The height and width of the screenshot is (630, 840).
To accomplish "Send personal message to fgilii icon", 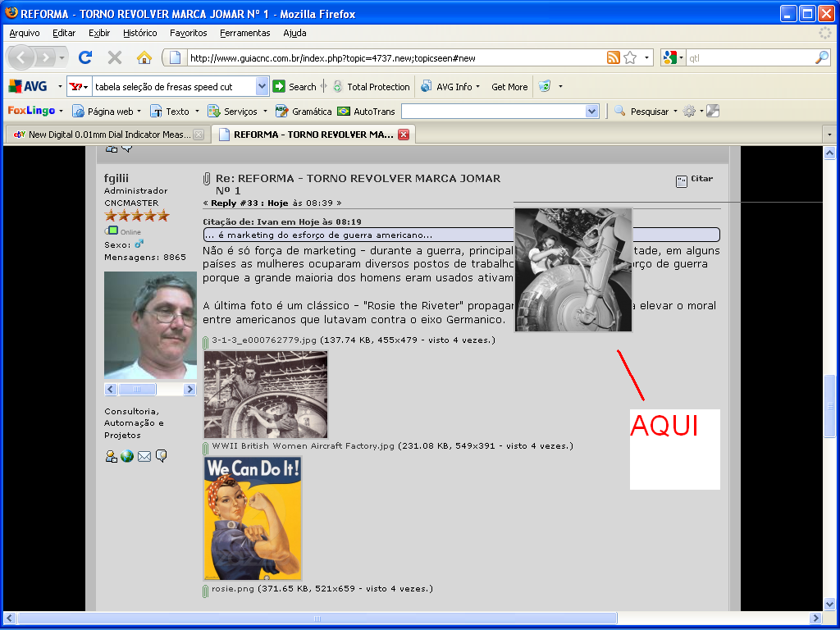I will [x=162, y=456].
